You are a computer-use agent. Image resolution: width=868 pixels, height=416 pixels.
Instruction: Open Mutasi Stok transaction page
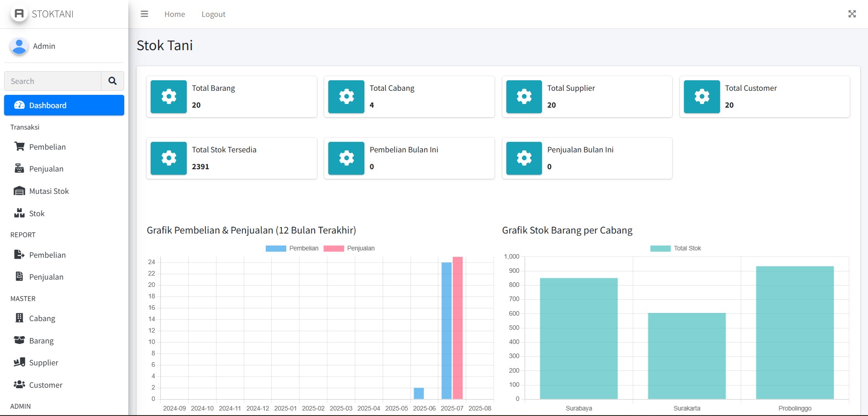(49, 191)
